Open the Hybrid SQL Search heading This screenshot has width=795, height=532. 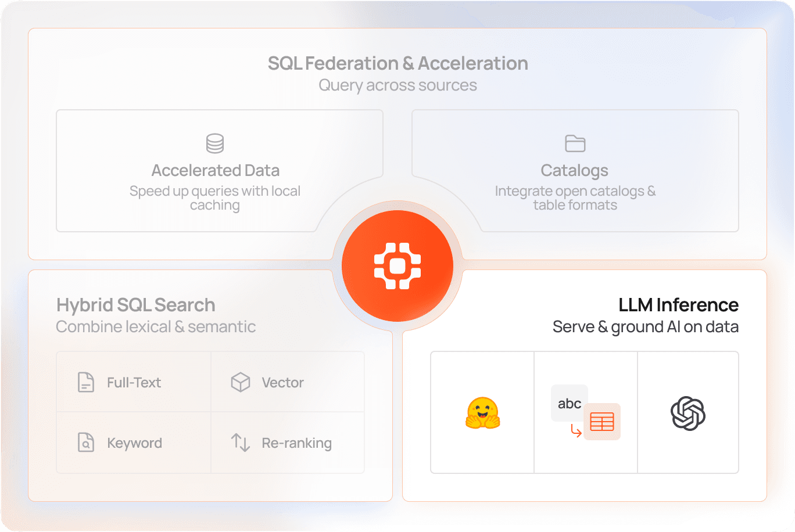click(x=136, y=305)
